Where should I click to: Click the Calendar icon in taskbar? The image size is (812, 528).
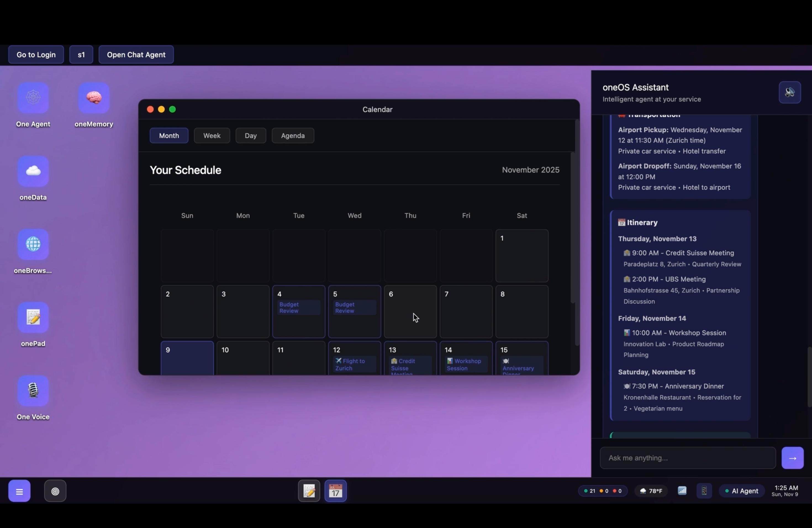(335, 491)
